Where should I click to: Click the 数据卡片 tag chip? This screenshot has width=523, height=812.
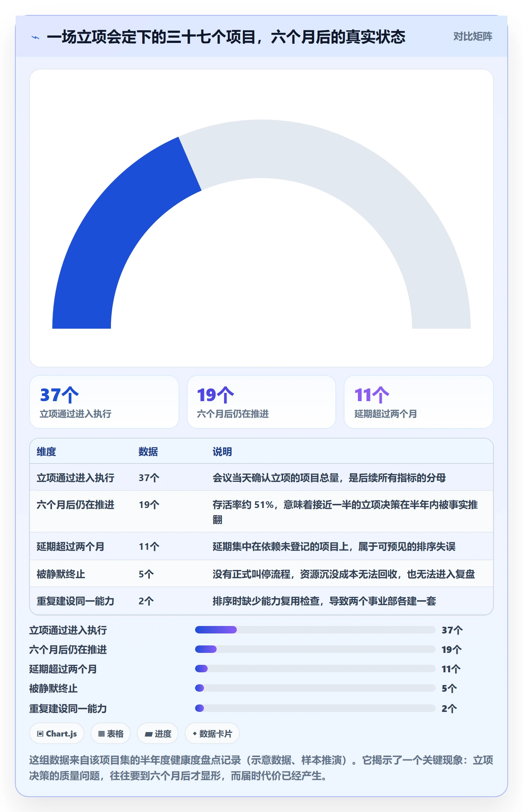[212, 734]
